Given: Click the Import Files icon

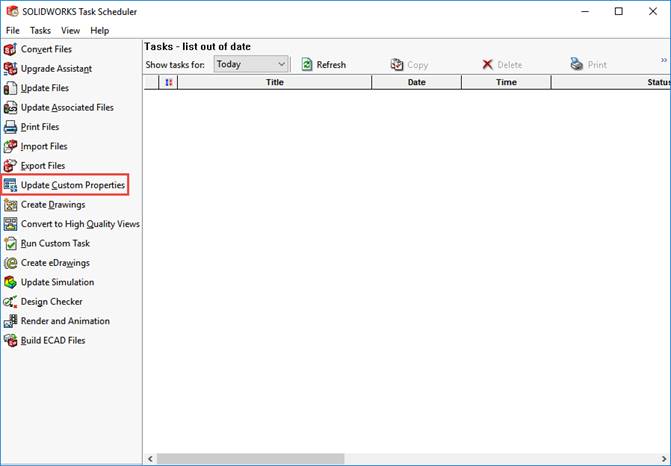Looking at the screenshot, I should [x=10, y=146].
